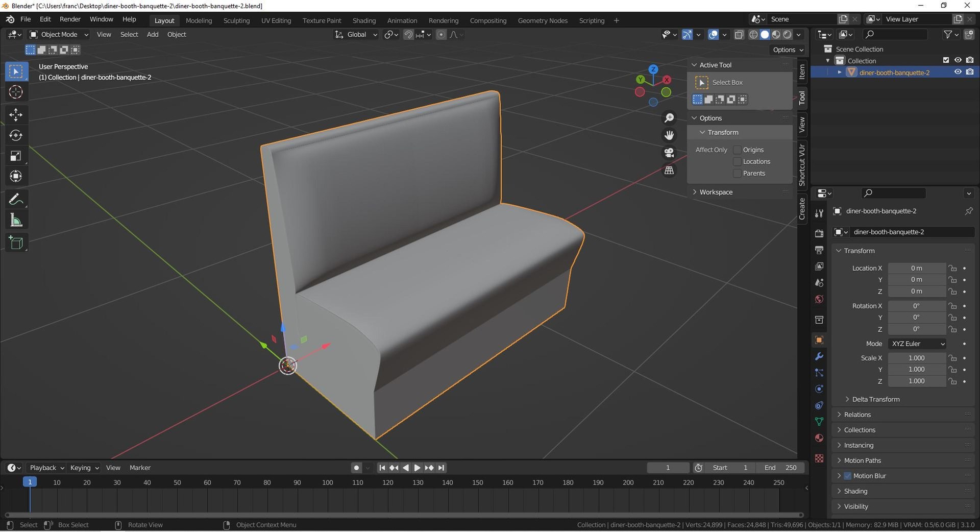Expand the Delta Transform panel

click(875, 399)
